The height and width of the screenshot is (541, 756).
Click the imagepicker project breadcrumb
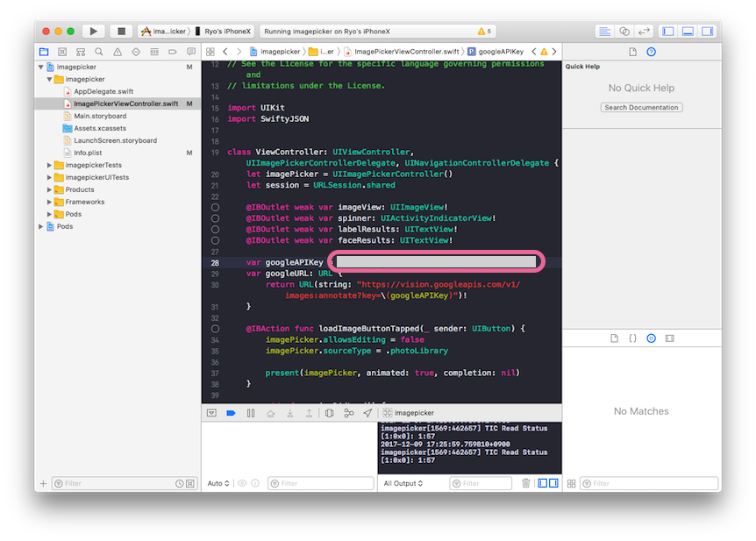[x=275, y=52]
